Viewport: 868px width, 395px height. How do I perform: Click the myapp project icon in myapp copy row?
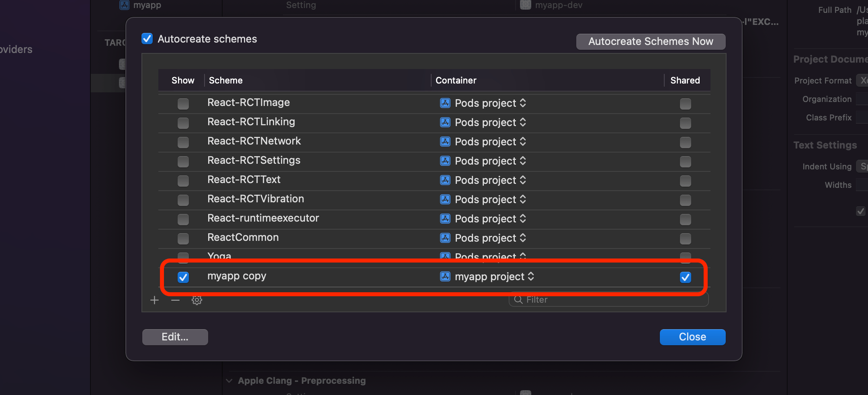(x=444, y=277)
